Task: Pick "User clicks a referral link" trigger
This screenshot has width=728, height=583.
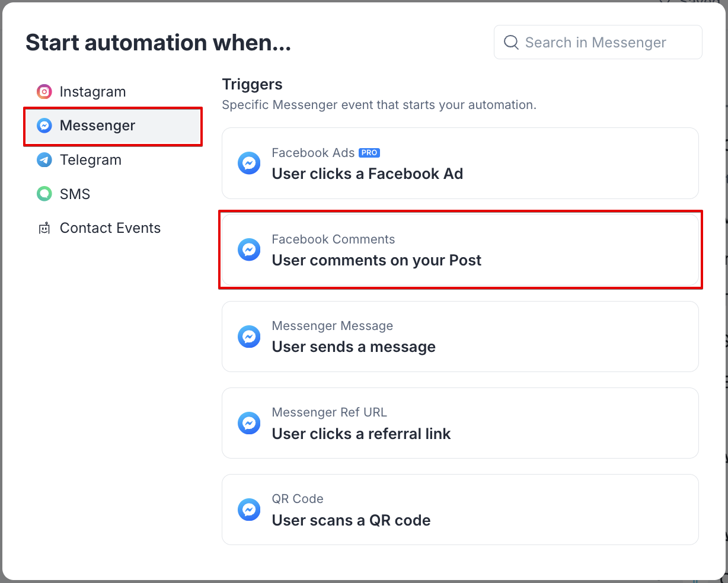Action: tap(460, 423)
